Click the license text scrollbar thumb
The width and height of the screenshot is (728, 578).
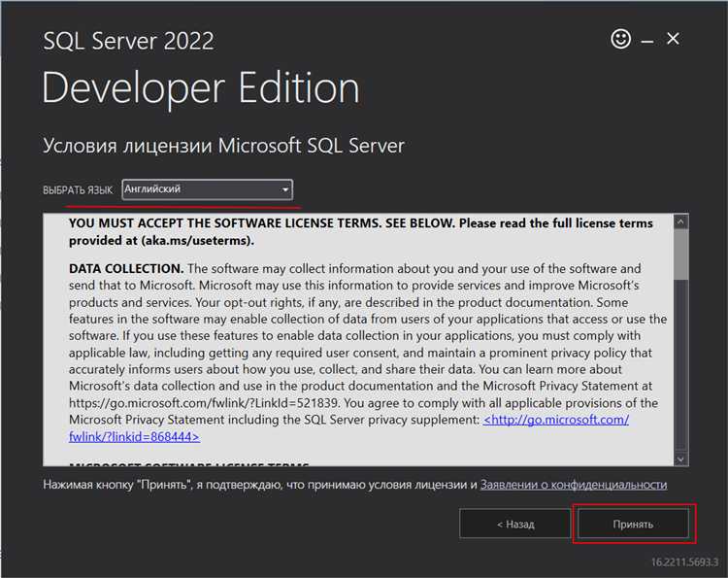tap(680, 255)
